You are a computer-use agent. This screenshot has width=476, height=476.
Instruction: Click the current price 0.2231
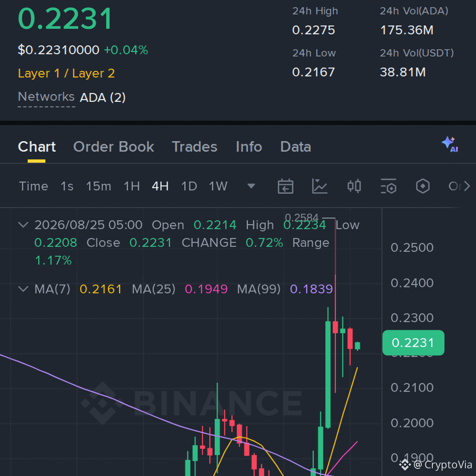point(65,19)
